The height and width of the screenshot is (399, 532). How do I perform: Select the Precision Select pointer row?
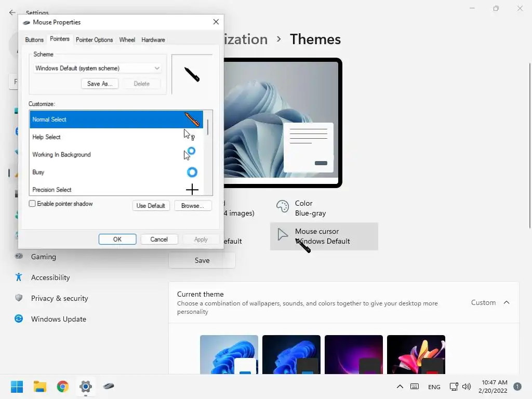point(116,190)
